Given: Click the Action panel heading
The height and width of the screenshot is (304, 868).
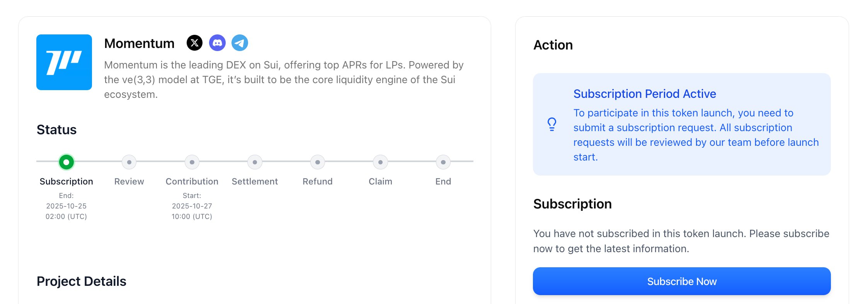Looking at the screenshot, I should point(553,45).
